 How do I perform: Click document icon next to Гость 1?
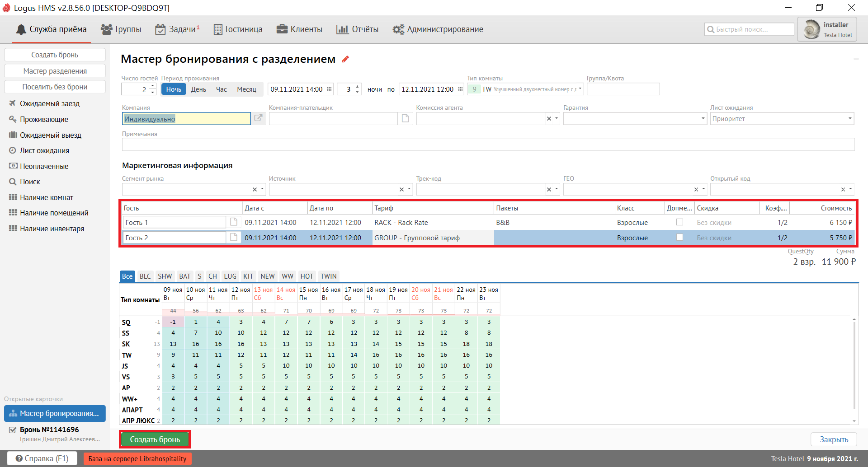coord(234,222)
